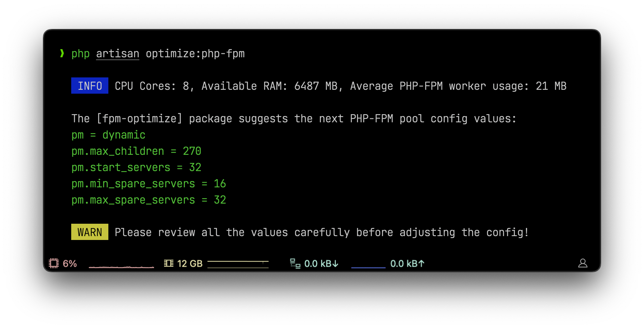Click the pm = dynamic line
The width and height of the screenshot is (644, 329).
[108, 135]
